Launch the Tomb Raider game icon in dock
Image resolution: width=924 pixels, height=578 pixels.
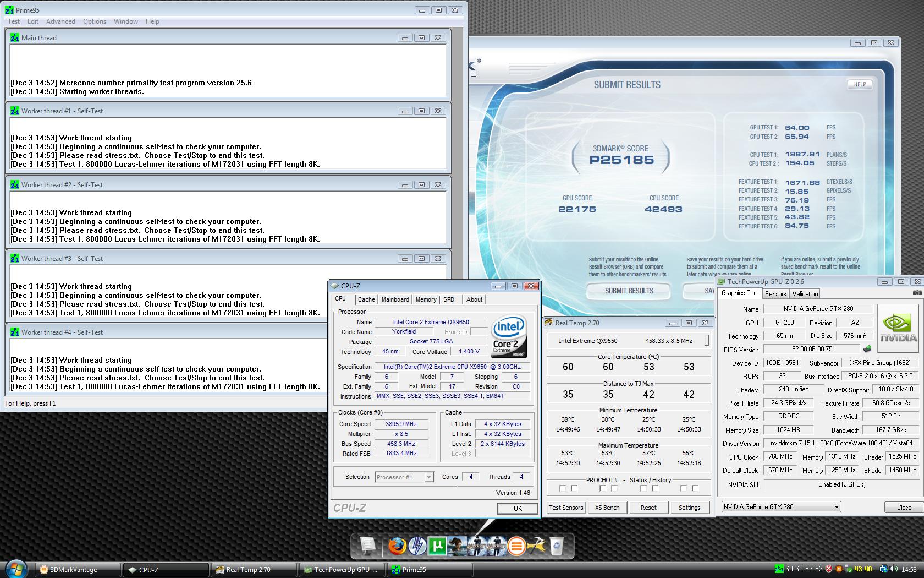(457, 546)
